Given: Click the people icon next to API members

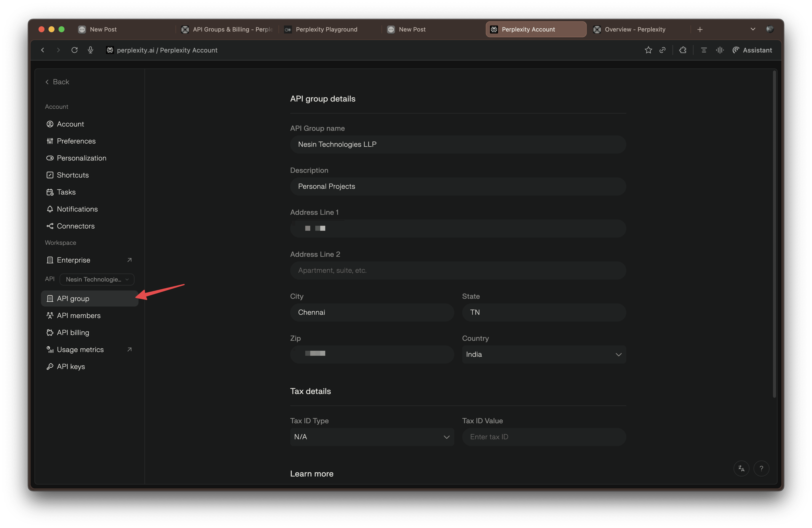Looking at the screenshot, I should pyautogui.click(x=50, y=316).
